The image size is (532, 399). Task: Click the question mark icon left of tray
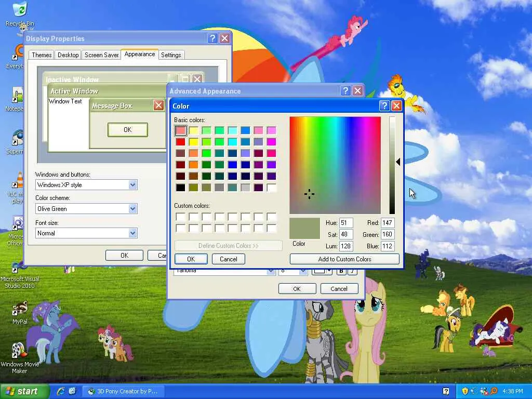[446, 391]
